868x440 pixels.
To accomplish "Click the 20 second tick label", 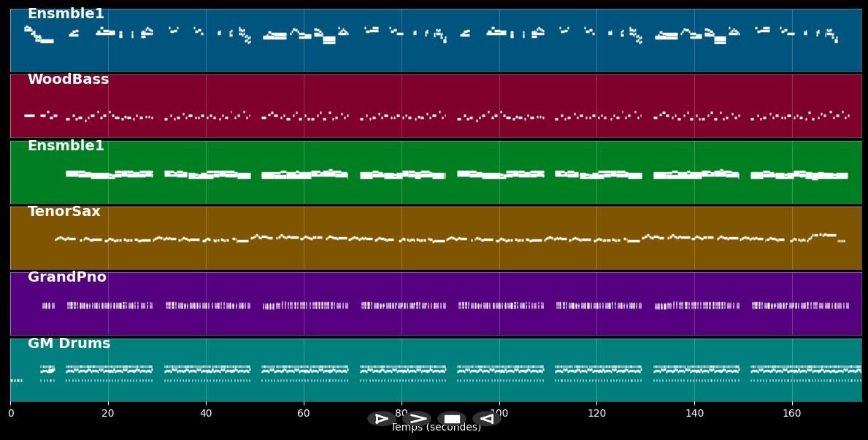I will [108, 414].
